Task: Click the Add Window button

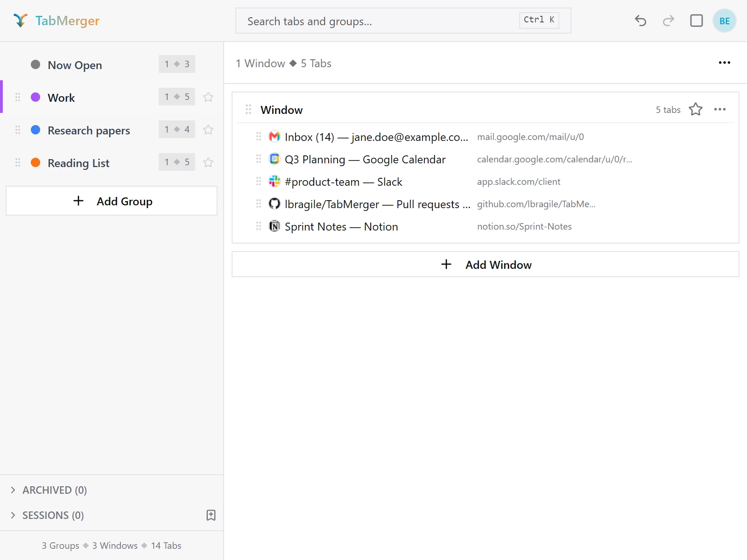Action: [486, 264]
